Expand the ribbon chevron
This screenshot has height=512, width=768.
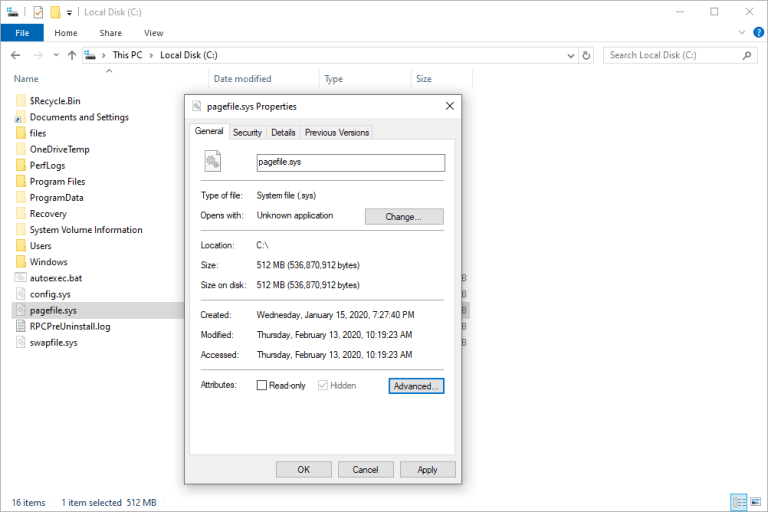[742, 33]
